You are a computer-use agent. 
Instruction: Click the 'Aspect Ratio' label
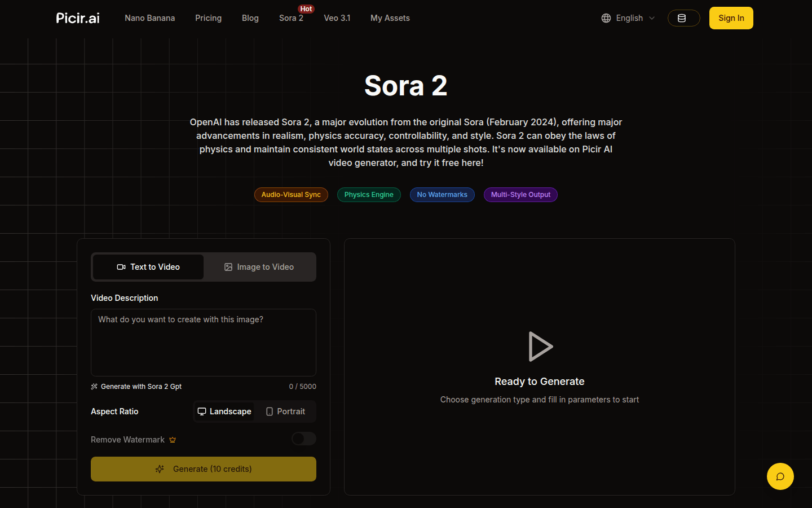114,411
